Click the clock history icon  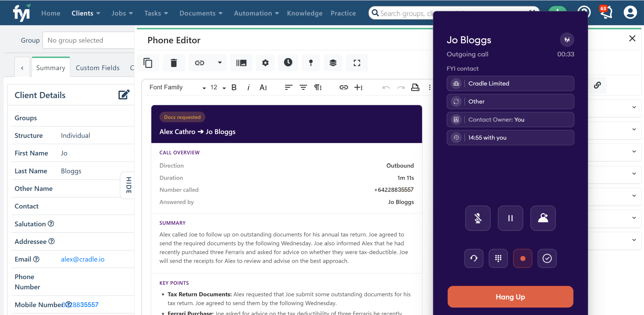tap(288, 62)
